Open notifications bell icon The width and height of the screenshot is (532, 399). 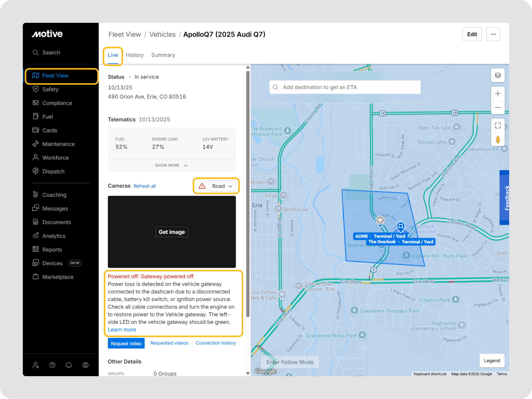point(69,365)
